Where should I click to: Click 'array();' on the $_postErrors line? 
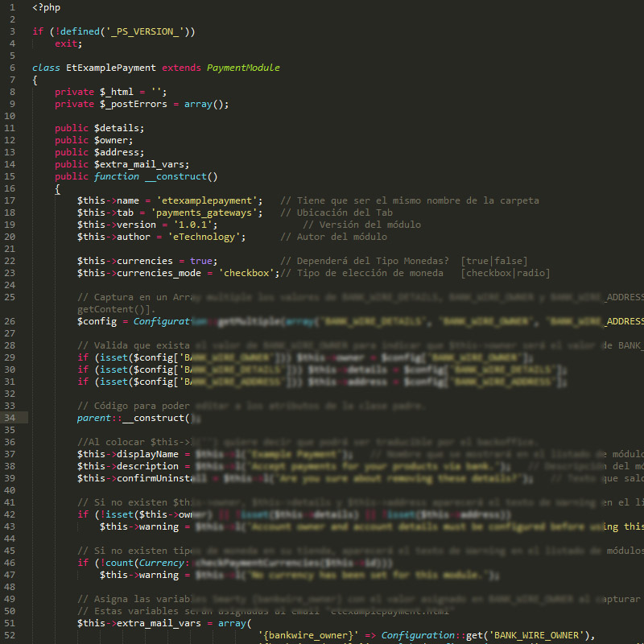click(x=206, y=104)
